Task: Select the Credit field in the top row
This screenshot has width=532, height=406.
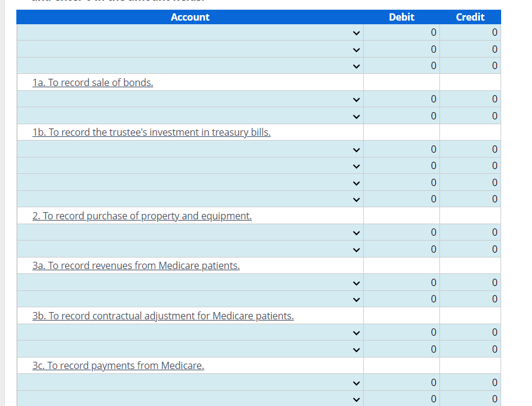Action: pyautogui.click(x=470, y=33)
